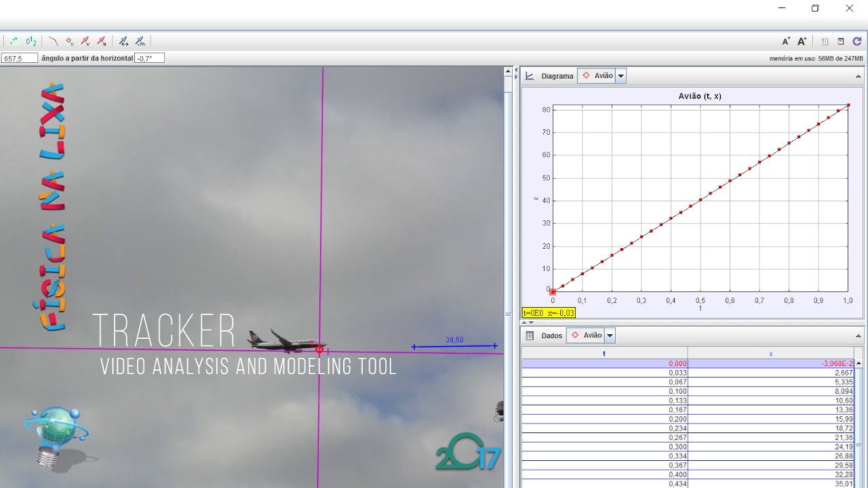The height and width of the screenshot is (488, 868).
Task: Decrease font size with smaller A icon
Action: click(x=786, y=41)
